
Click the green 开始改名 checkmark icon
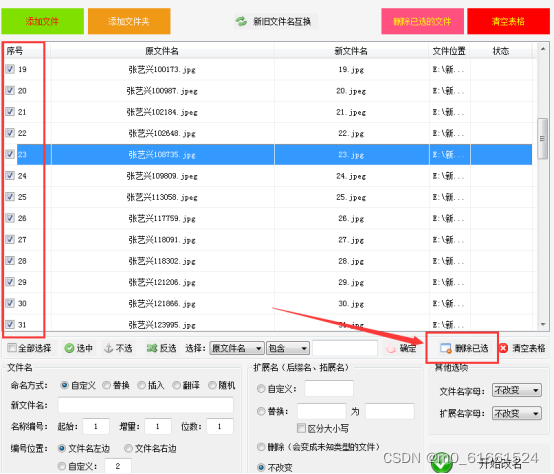[441, 463]
